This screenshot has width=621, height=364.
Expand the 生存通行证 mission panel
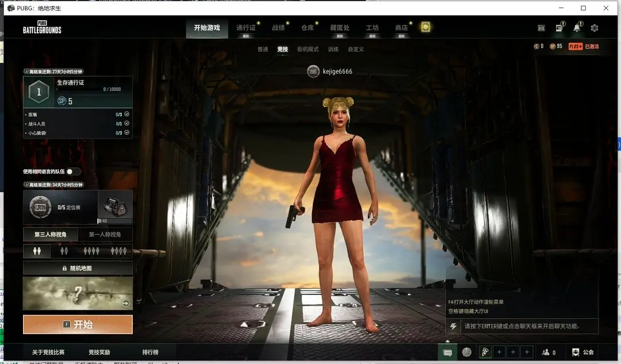(78, 92)
